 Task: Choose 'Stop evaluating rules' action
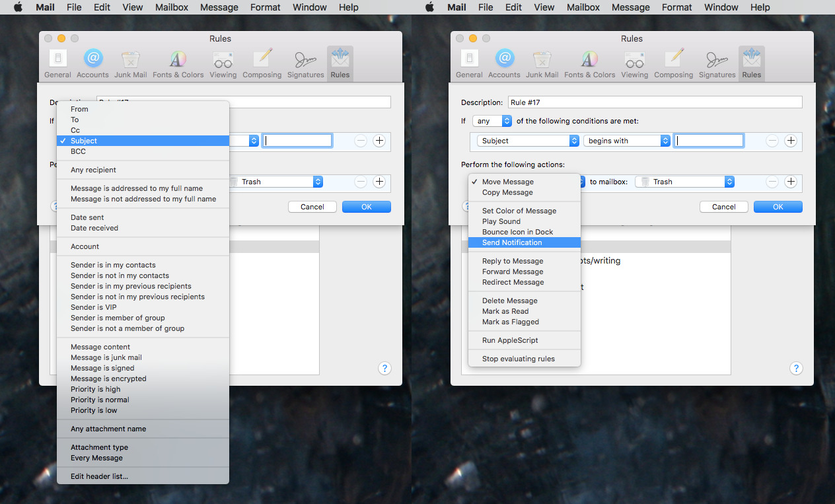(524, 359)
